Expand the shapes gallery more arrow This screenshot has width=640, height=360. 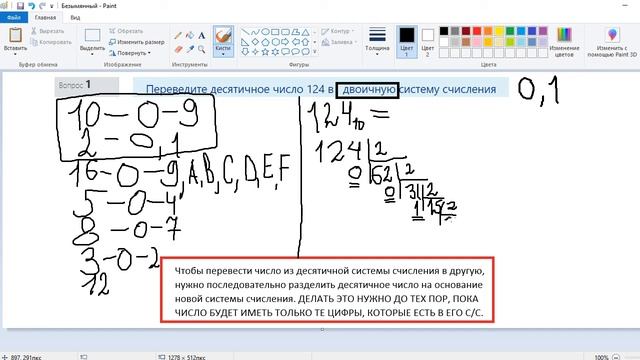(315, 52)
